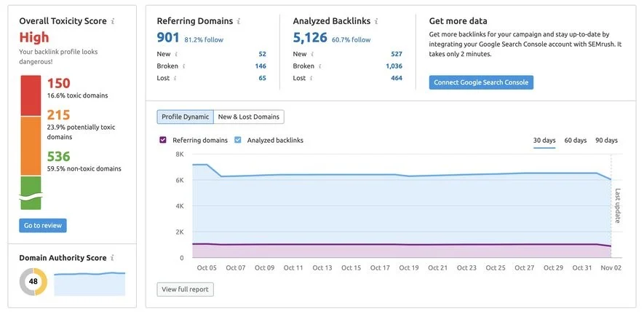Click info icon beside Broken referring domains
The height and width of the screenshot is (314, 644).
[183, 66]
